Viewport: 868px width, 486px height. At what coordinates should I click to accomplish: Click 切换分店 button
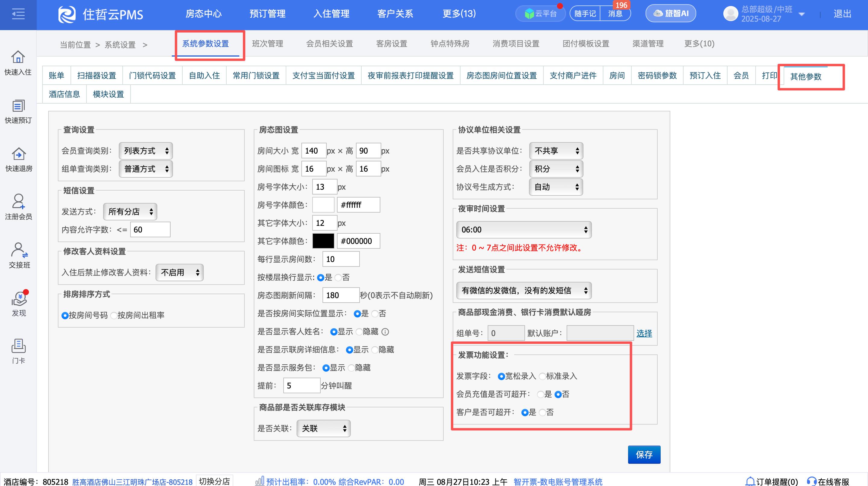214,481
